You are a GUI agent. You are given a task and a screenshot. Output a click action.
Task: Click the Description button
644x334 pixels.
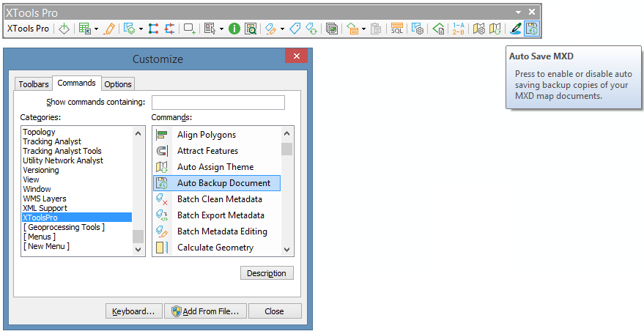coord(267,273)
